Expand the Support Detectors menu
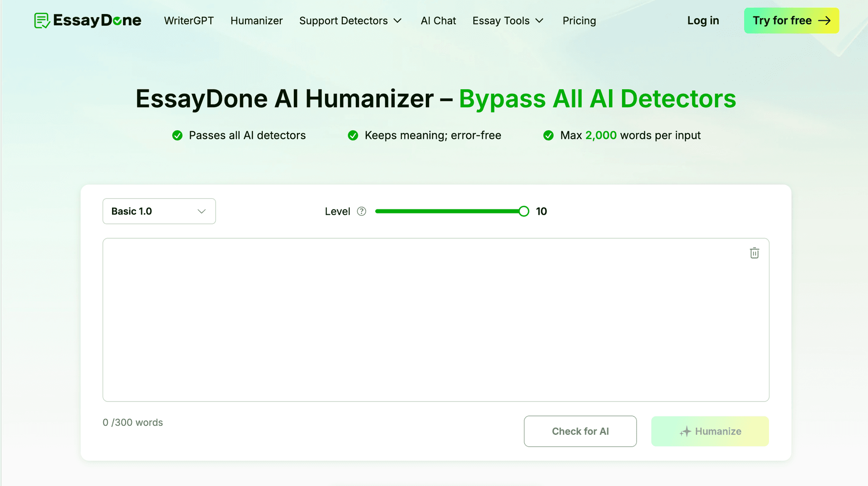Viewport: 868px width, 486px height. point(350,21)
